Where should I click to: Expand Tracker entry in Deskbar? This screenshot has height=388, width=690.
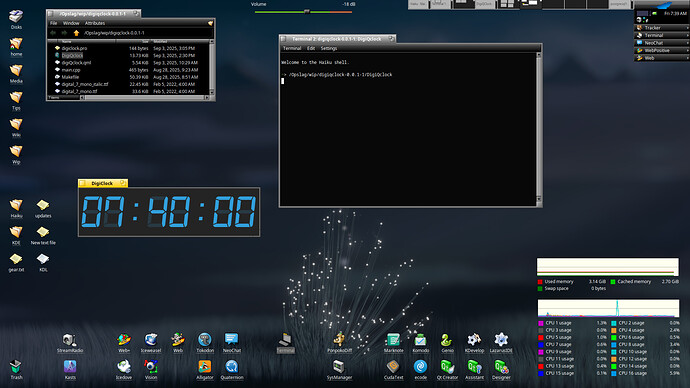[x=661, y=28]
